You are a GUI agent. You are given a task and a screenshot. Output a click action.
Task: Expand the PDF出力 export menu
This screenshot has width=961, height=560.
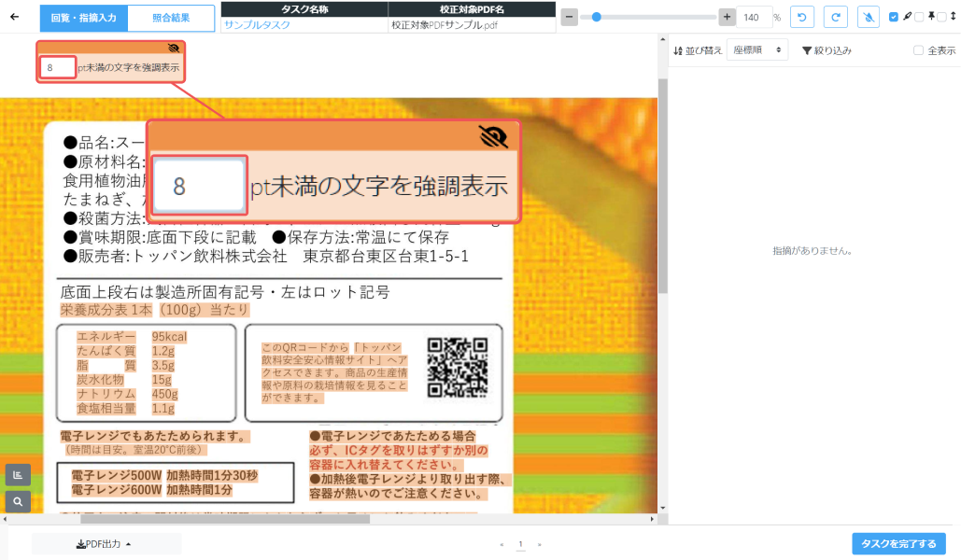pyautogui.click(x=105, y=544)
